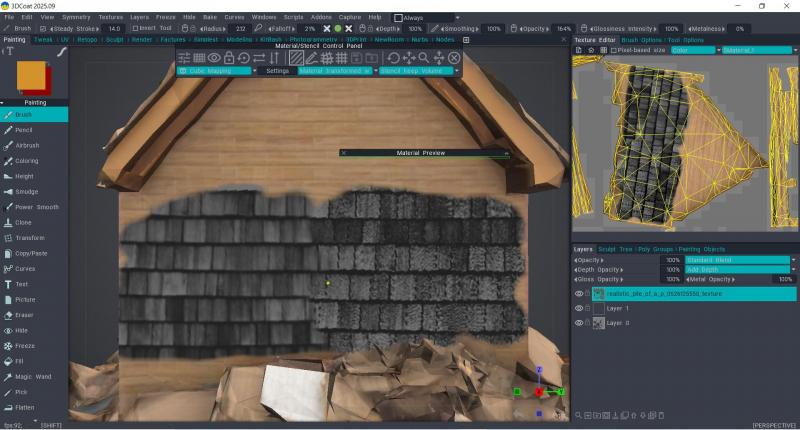Click the home icon in Texture Editor

click(x=591, y=49)
